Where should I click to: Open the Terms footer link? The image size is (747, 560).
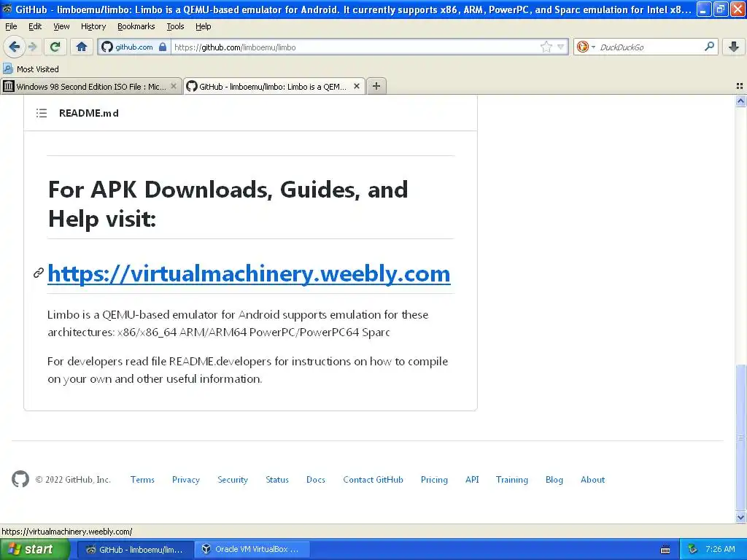(142, 480)
